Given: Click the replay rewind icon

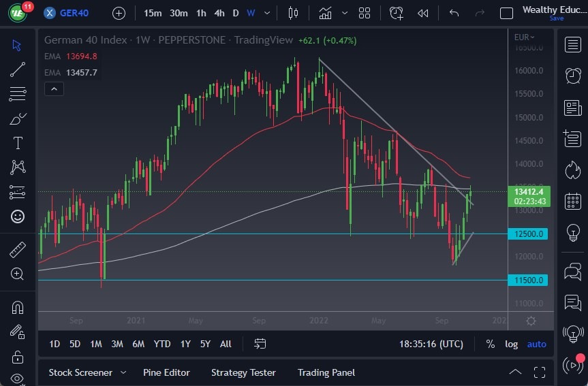Looking at the screenshot, I should point(423,13).
